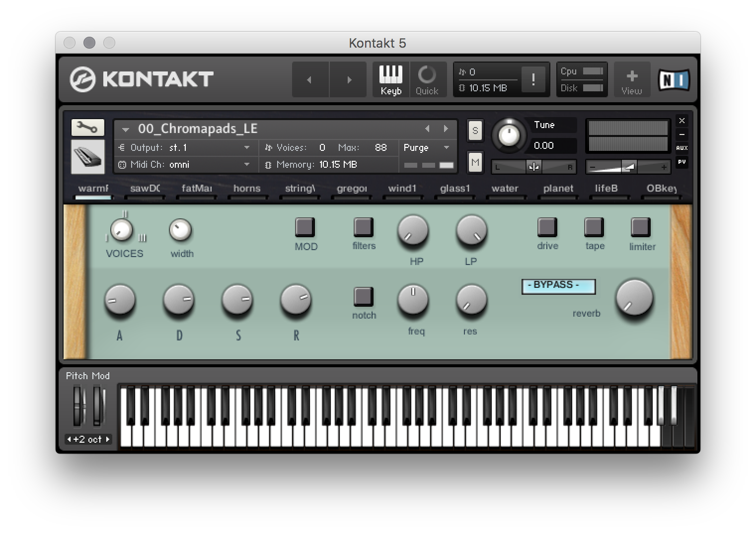Click the Decay (D) knob
Screen dimensions: 756x533
click(x=179, y=300)
